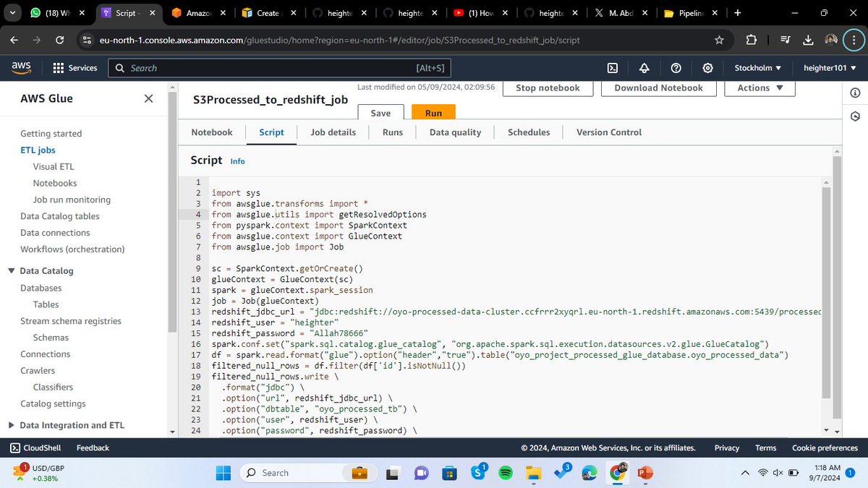Open ETL jobs in sidebar
Viewport: 868px width, 488px height.
38,150
